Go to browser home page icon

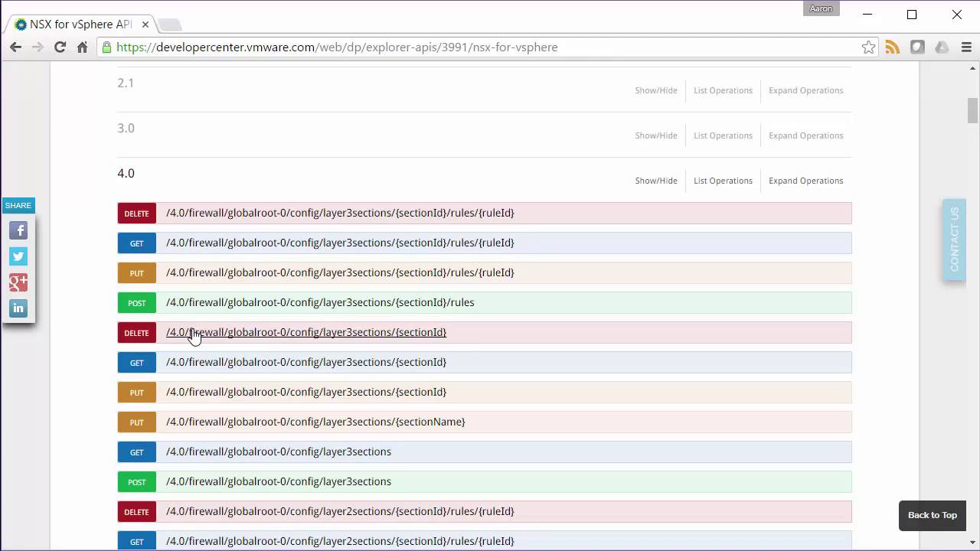click(x=82, y=47)
